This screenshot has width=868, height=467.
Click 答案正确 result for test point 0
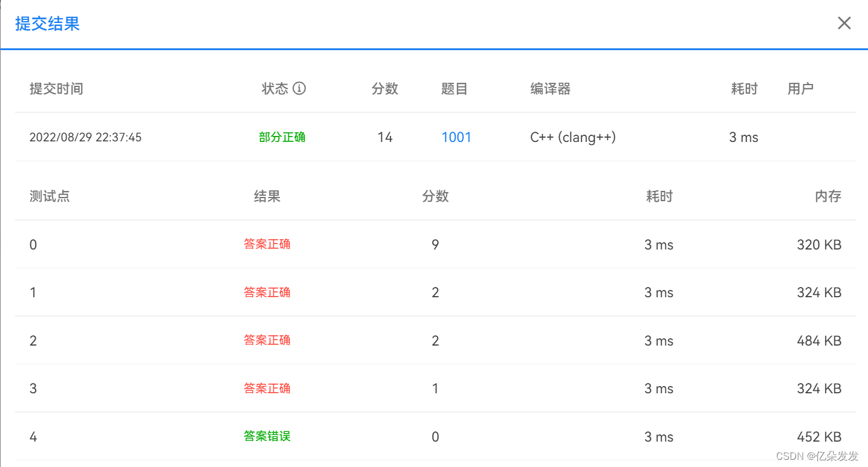click(267, 244)
